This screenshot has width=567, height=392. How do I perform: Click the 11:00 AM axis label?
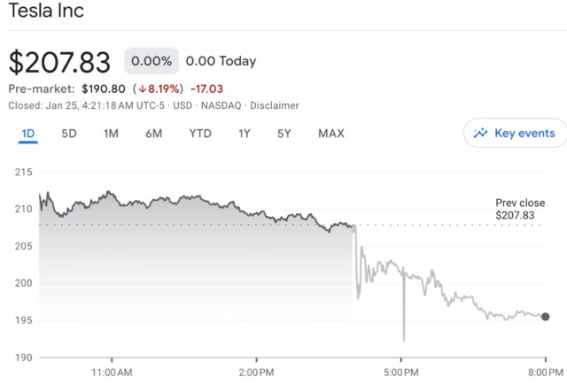coord(113,372)
